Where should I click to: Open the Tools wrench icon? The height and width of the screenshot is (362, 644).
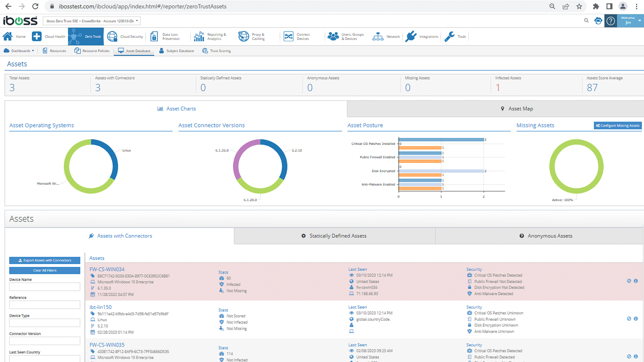[x=449, y=37]
